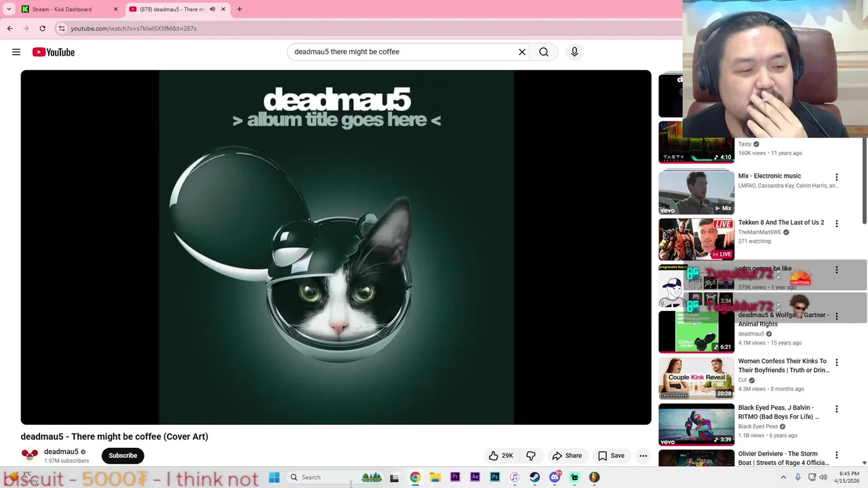Open the volume control in tray
Viewport: 868px width, 488px height.
(823, 477)
